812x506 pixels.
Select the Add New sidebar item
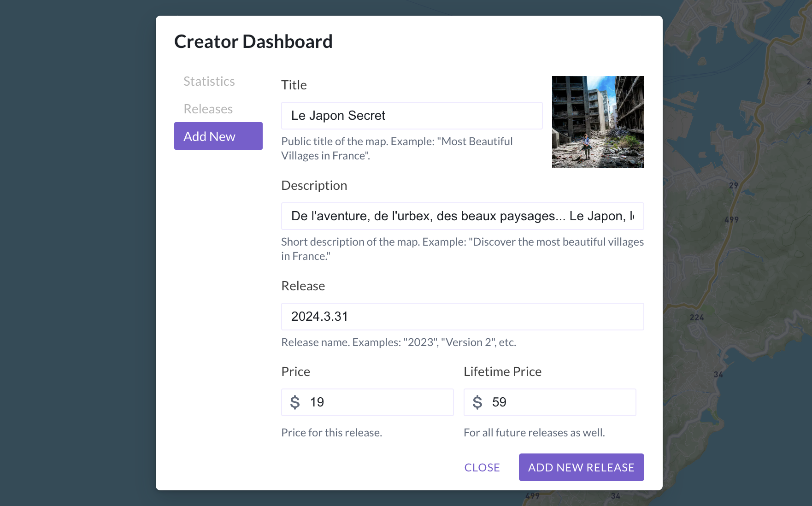[x=218, y=136]
